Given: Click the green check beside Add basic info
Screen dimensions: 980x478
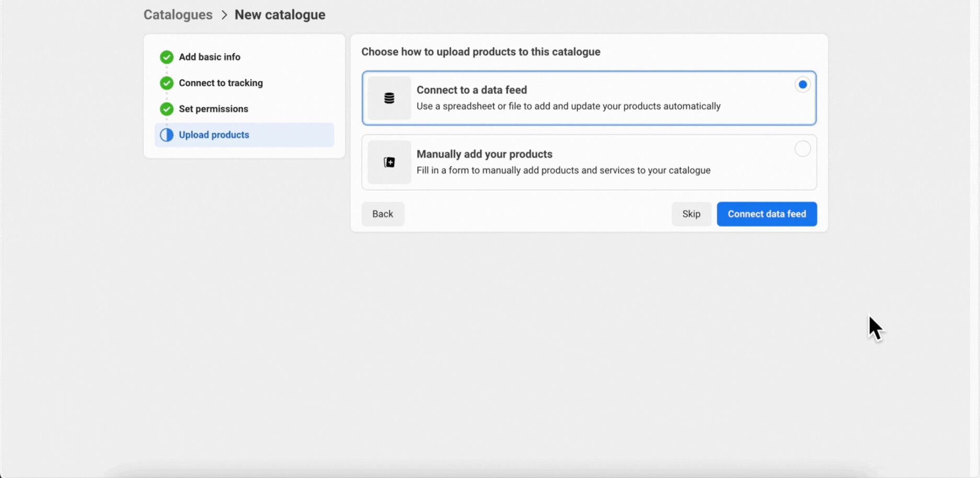Looking at the screenshot, I should click(x=167, y=57).
